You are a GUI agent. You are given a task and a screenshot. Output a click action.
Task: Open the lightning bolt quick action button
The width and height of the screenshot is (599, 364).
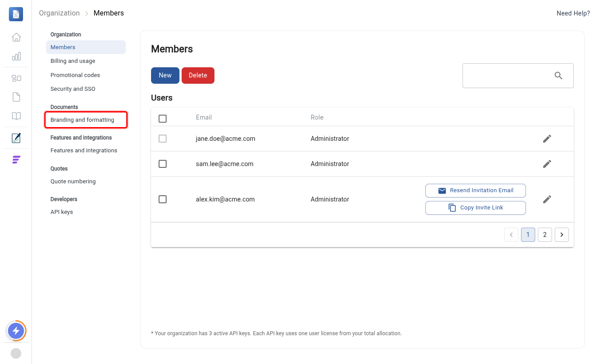16,330
